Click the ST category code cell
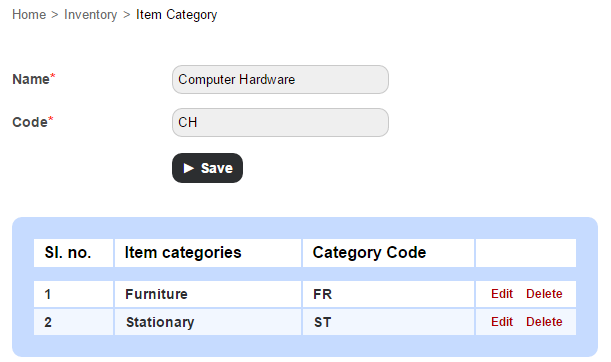The height and width of the screenshot is (362, 611). pyautogui.click(x=388, y=322)
